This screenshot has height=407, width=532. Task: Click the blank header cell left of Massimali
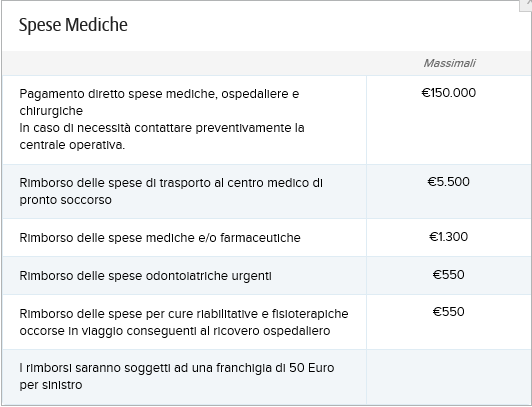(x=185, y=63)
